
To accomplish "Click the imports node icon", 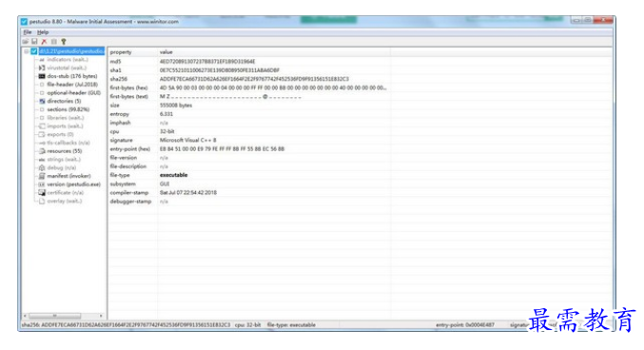I will (42, 126).
